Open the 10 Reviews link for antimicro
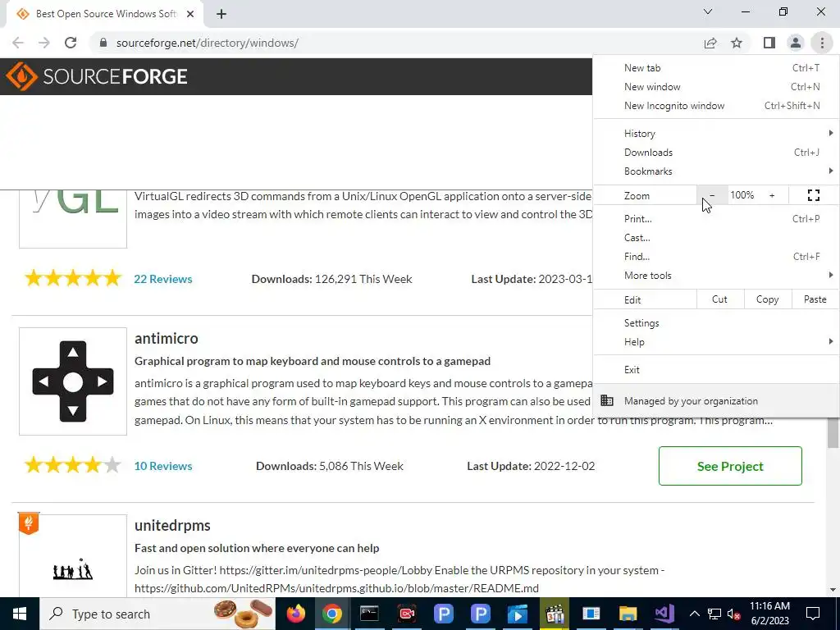The width and height of the screenshot is (840, 630). [163, 466]
